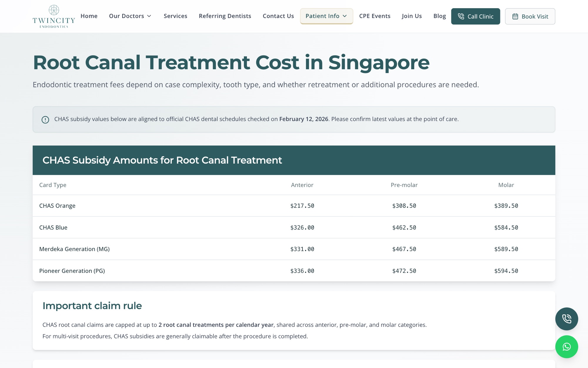This screenshot has width=588, height=368.
Task: Click the Book Visit button
Action: [530, 16]
